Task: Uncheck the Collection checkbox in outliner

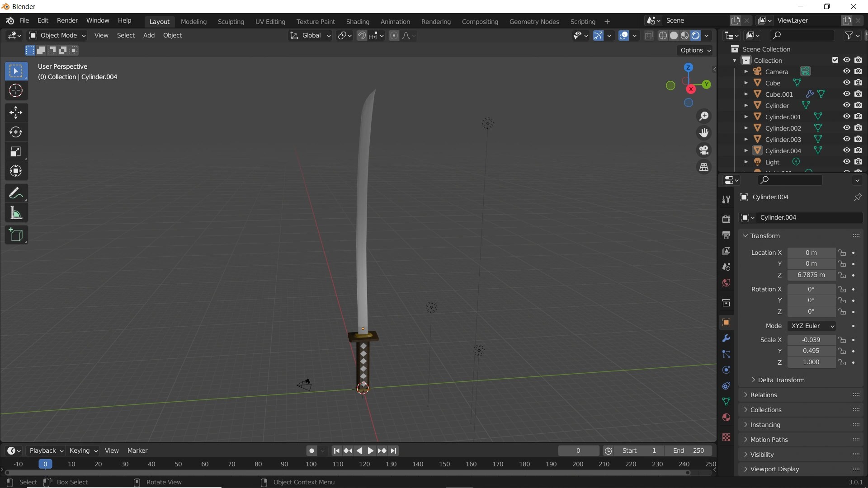Action: click(x=835, y=60)
